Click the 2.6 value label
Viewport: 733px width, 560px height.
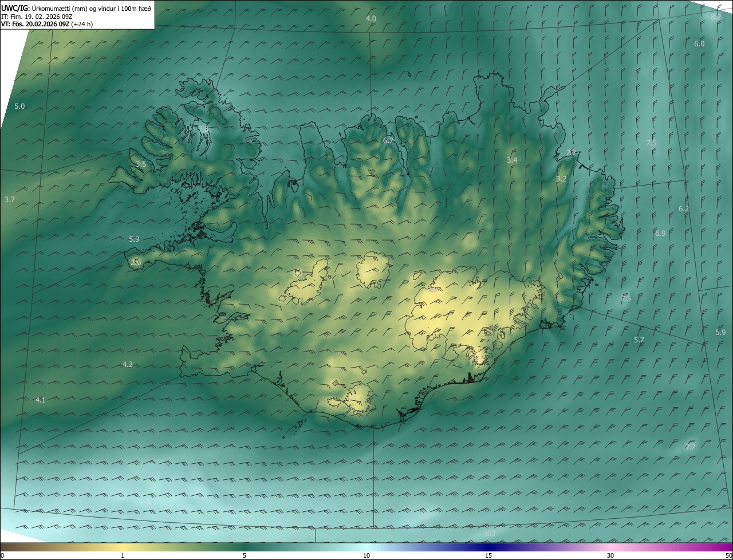coord(136,262)
